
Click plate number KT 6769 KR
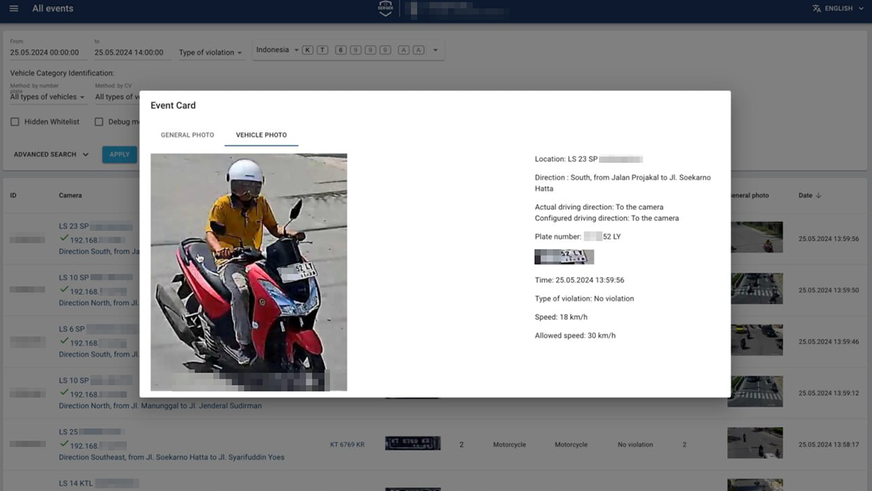(347, 445)
